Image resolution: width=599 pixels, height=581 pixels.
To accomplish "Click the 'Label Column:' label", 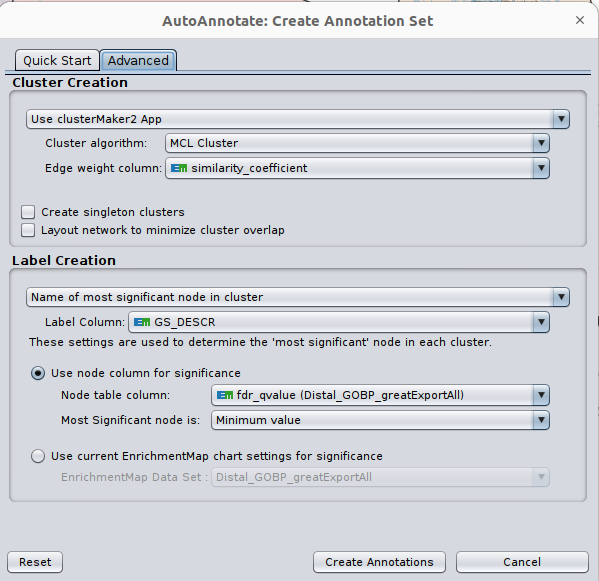I will 85,322.
